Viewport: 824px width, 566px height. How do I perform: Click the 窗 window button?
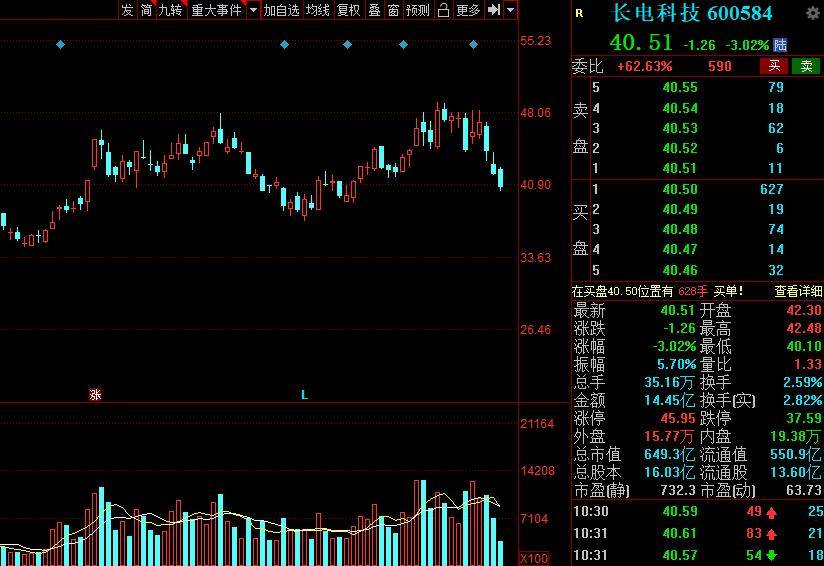(393, 10)
